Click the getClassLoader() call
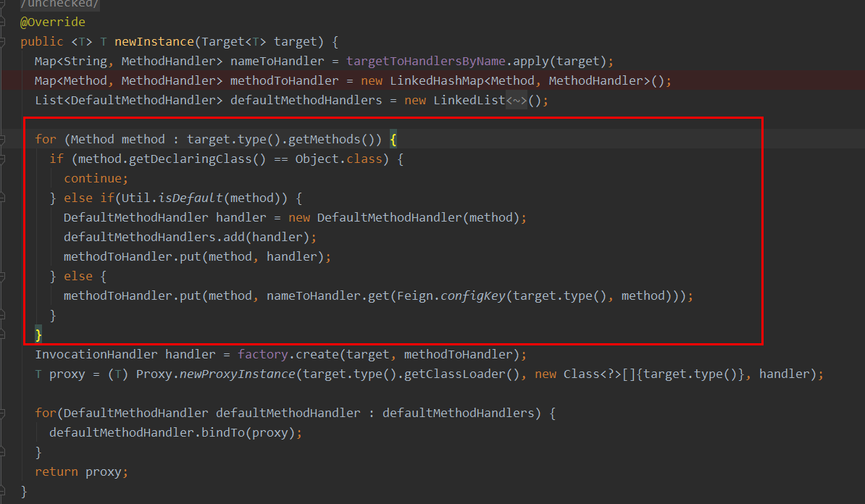The height and width of the screenshot is (504, 865). coord(461,374)
